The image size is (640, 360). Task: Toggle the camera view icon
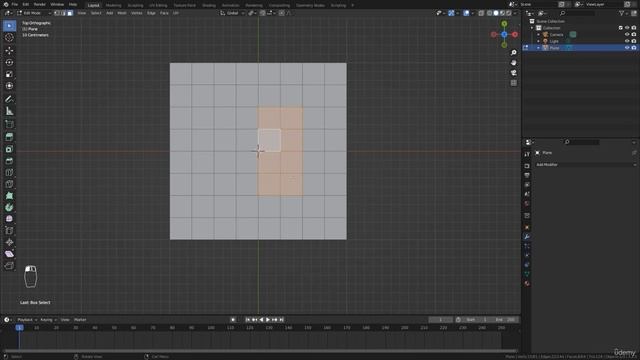[513, 73]
